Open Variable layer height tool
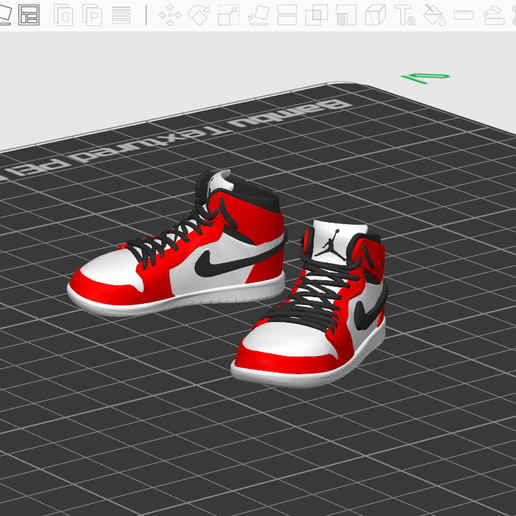This screenshot has width=516, height=516. (x=121, y=15)
